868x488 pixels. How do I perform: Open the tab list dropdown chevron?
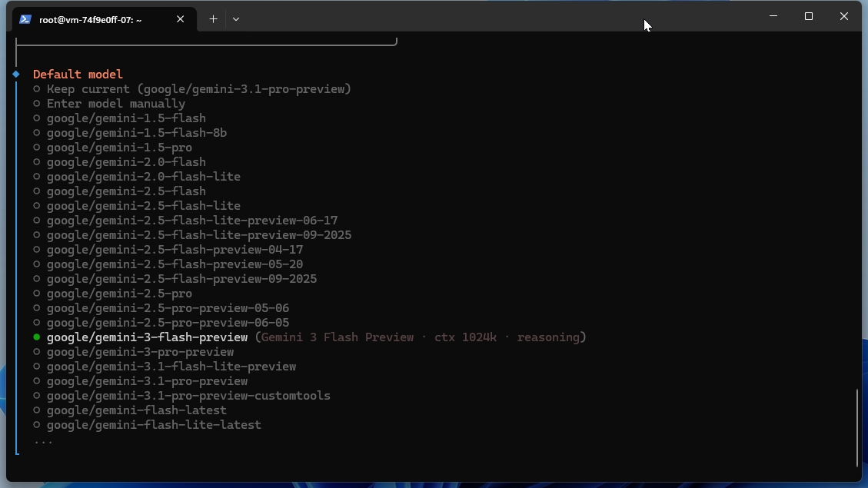pos(236,18)
